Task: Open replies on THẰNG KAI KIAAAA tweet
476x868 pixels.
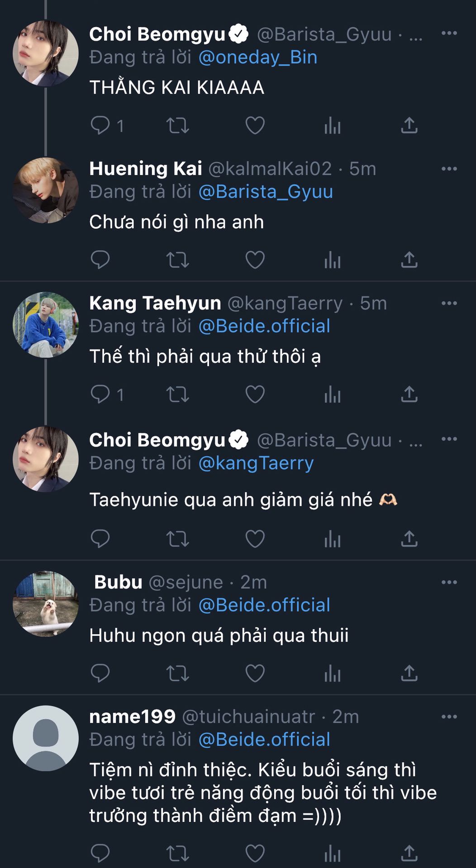Action: click(100, 125)
